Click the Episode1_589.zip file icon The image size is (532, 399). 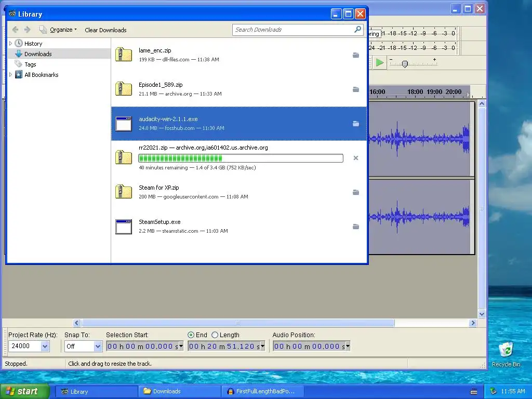pyautogui.click(x=124, y=89)
